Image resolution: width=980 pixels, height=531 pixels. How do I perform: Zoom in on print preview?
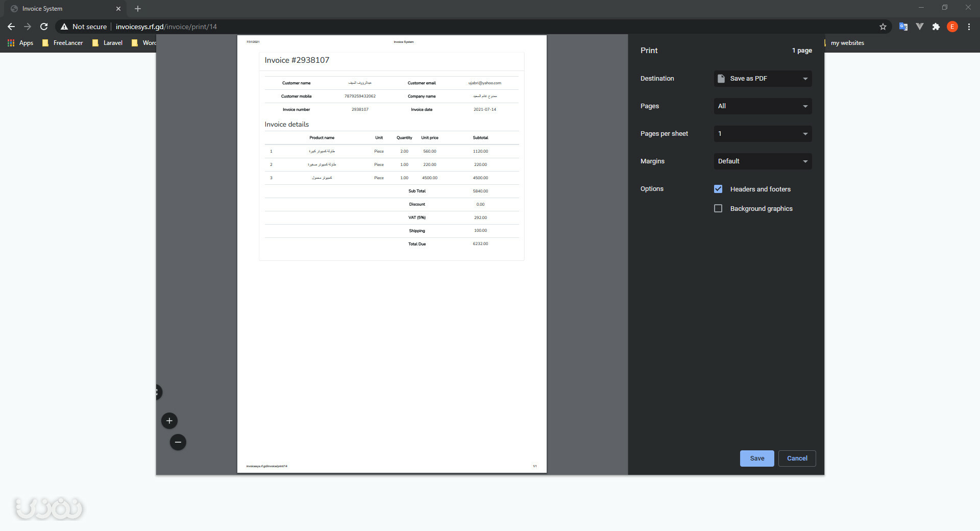point(169,421)
